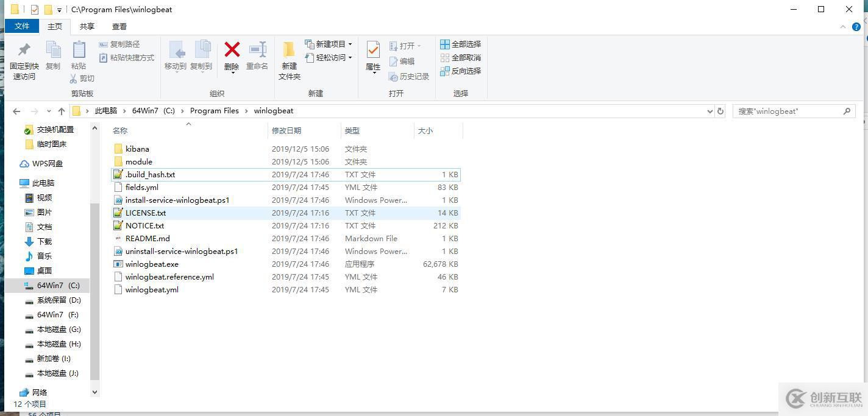The width and height of the screenshot is (868, 416).
Task: Open the File (文件) tab
Action: pos(22,26)
